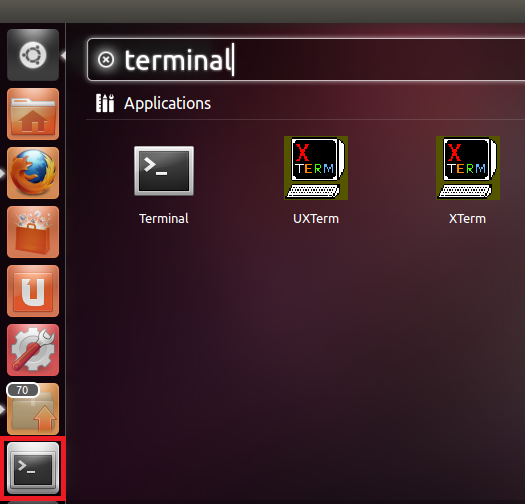Open the Home Folder launcher icon
The height and width of the screenshot is (504, 525).
(x=33, y=114)
